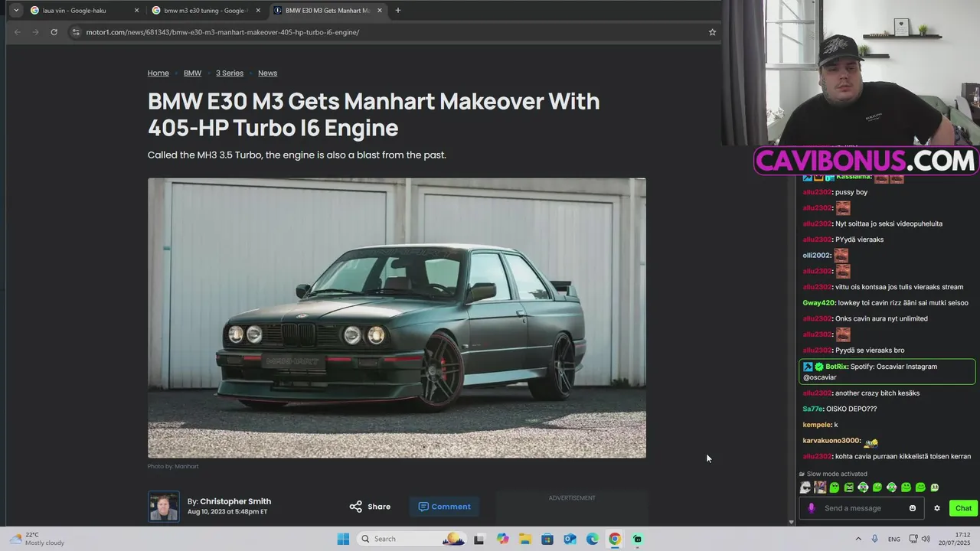Screen dimensions: 980x551
Task: Click kempele's username in chat
Action: tap(817, 425)
